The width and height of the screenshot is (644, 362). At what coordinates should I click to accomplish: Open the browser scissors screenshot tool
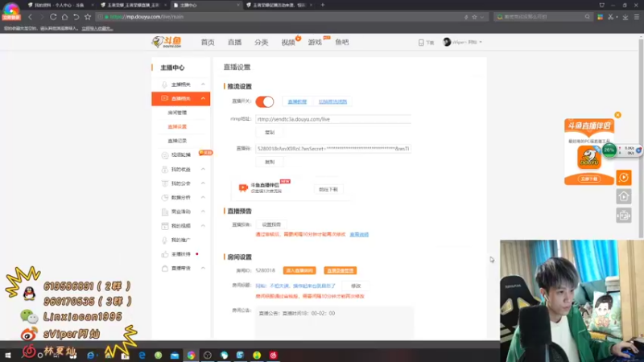pos(611,17)
